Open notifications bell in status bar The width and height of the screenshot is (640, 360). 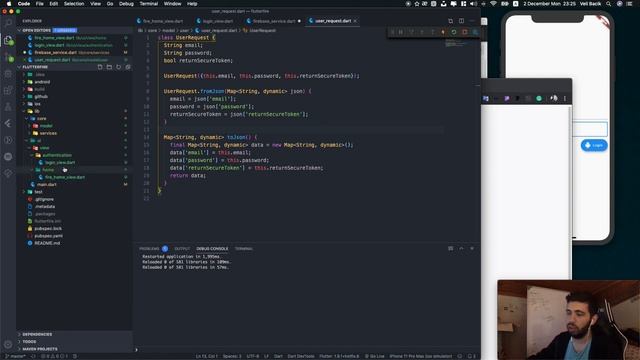pyautogui.click(x=471, y=356)
